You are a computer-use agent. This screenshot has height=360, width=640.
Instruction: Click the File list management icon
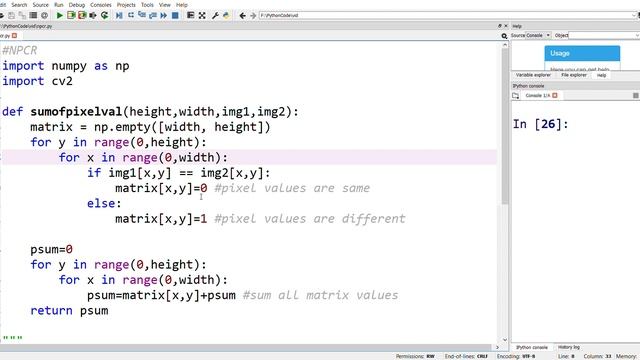point(33,16)
